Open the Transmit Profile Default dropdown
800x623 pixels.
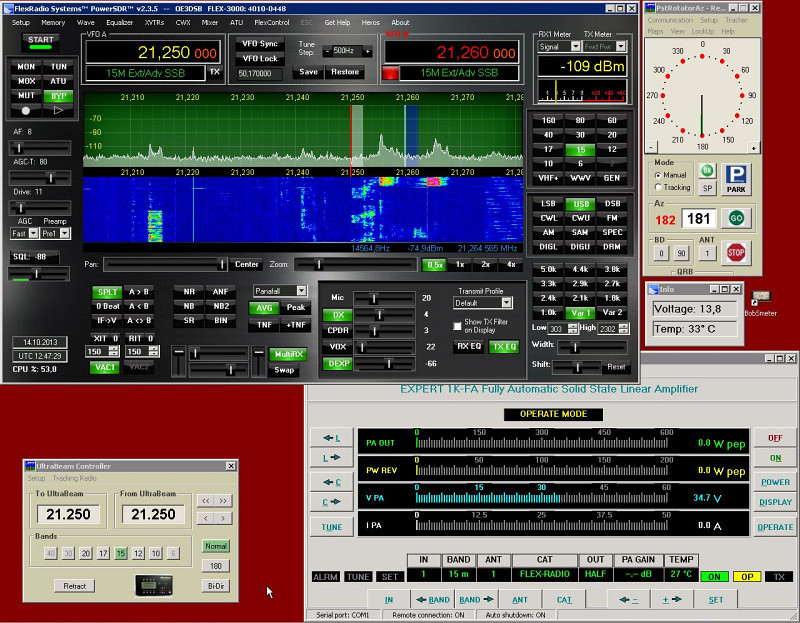tap(482, 303)
